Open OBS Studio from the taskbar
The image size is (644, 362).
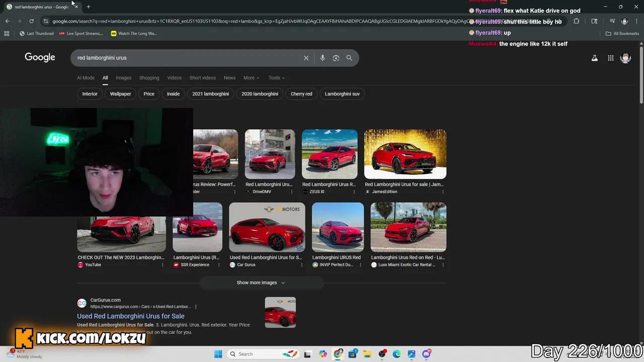(x=382, y=354)
